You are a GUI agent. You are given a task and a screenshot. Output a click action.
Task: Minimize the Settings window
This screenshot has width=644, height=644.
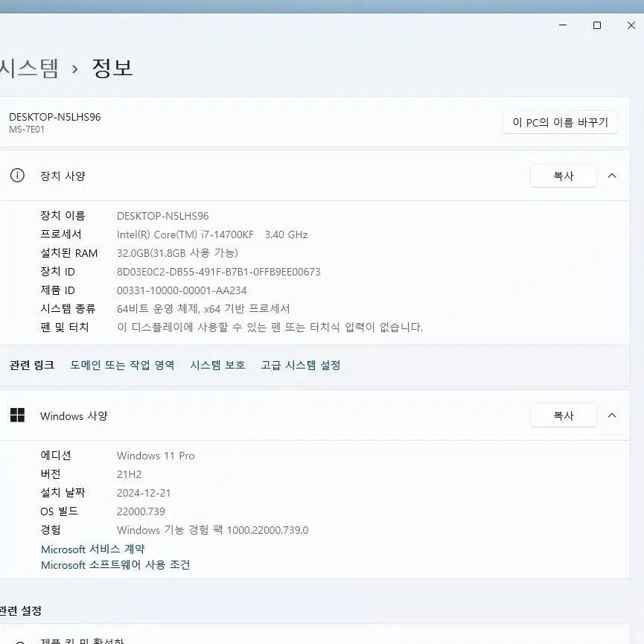(x=563, y=25)
